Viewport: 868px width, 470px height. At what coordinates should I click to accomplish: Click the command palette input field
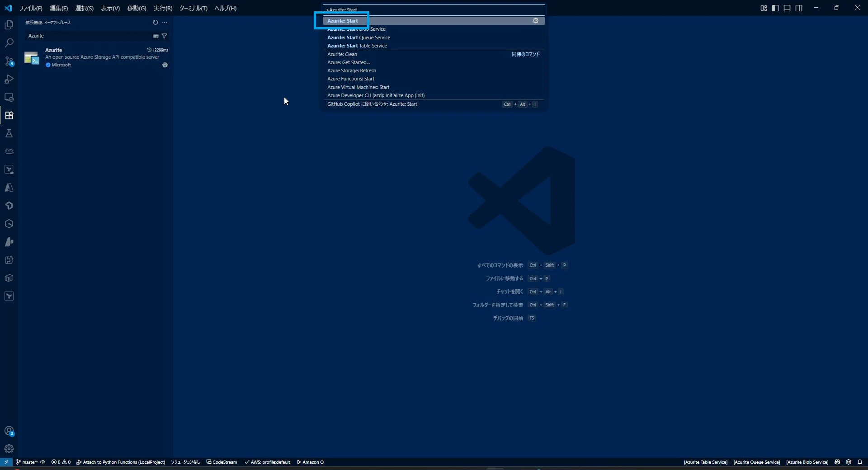pyautogui.click(x=434, y=9)
